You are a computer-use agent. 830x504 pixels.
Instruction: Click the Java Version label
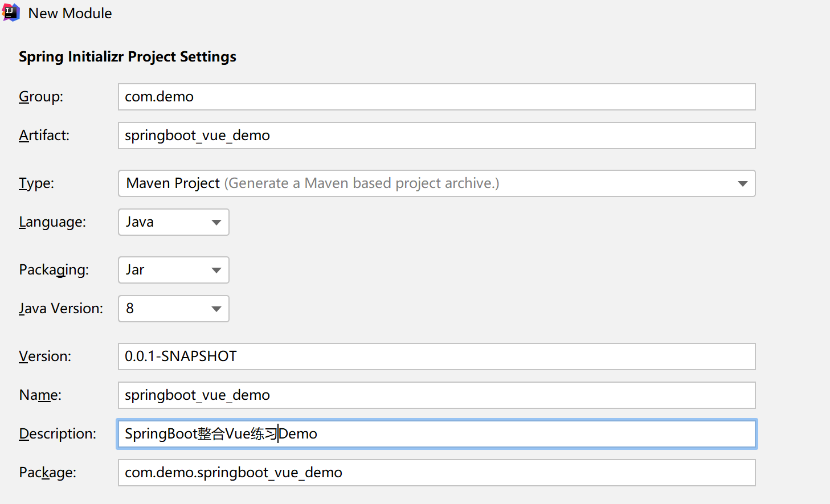point(61,309)
